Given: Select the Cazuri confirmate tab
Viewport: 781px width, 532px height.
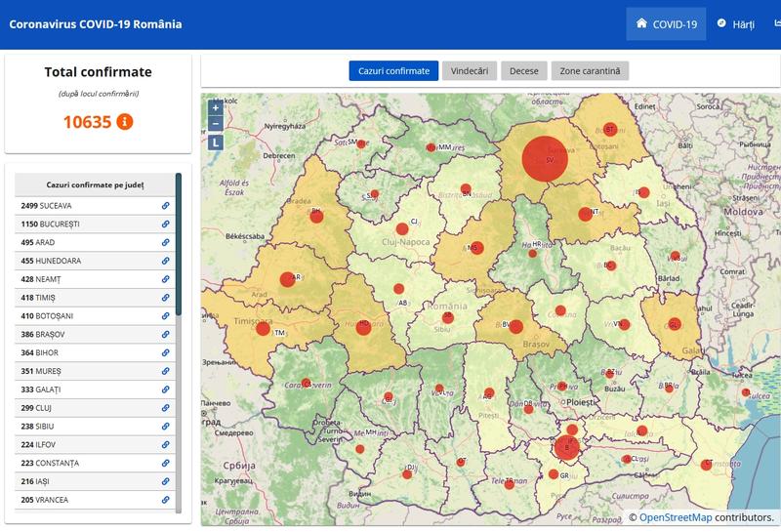Looking at the screenshot, I should pyautogui.click(x=393, y=71).
